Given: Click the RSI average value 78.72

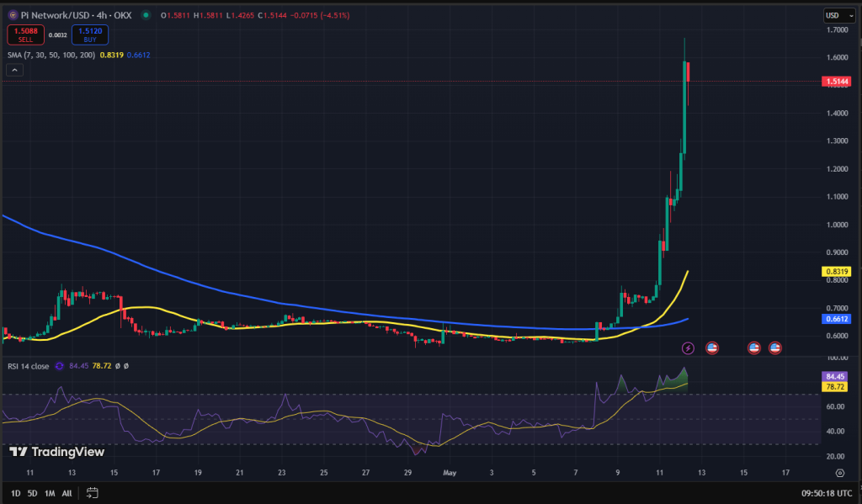Looking at the screenshot, I should (102, 366).
